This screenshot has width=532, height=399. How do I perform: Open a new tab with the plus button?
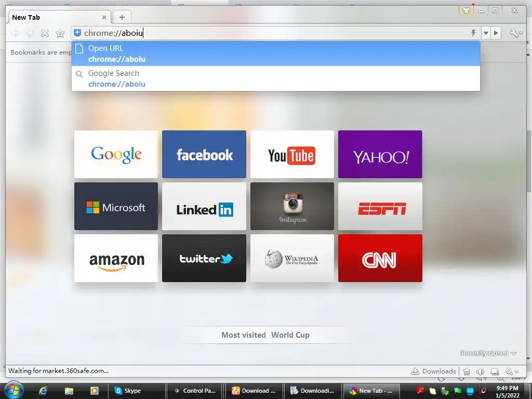click(122, 17)
